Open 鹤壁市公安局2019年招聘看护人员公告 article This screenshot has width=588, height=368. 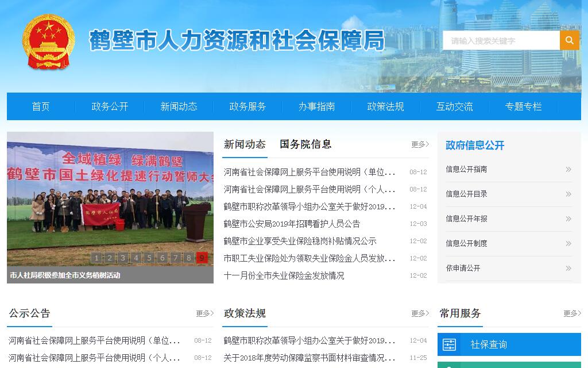(x=292, y=224)
